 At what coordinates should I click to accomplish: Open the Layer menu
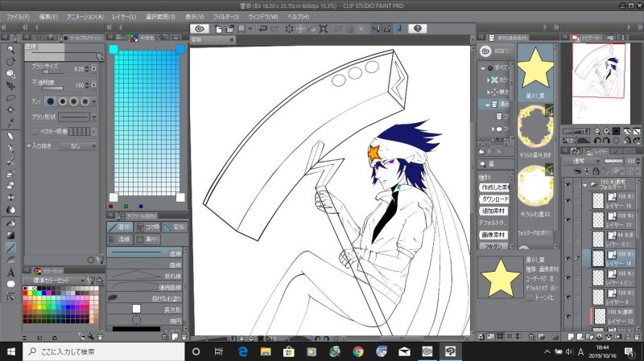[x=124, y=17]
